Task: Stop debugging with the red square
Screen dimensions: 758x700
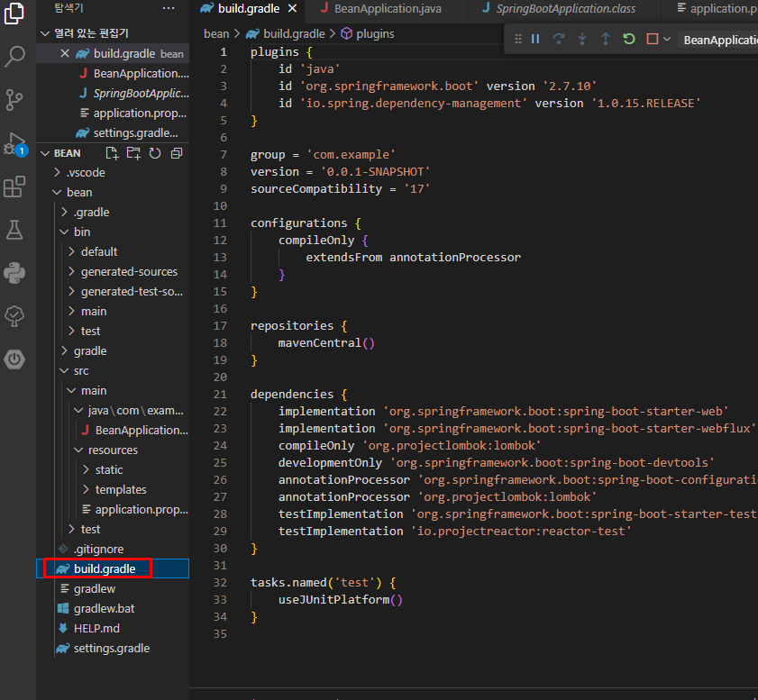Action: (652, 40)
